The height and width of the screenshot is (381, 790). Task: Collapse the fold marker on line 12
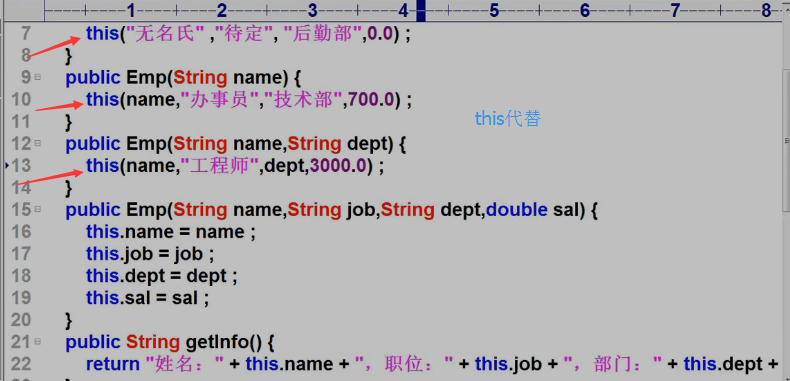37,144
